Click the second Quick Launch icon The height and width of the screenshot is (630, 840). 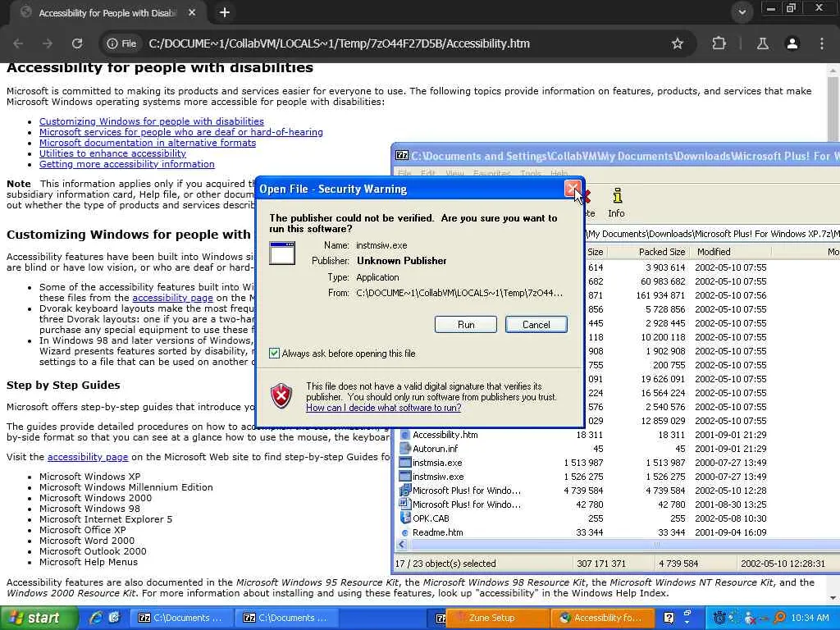(x=113, y=618)
